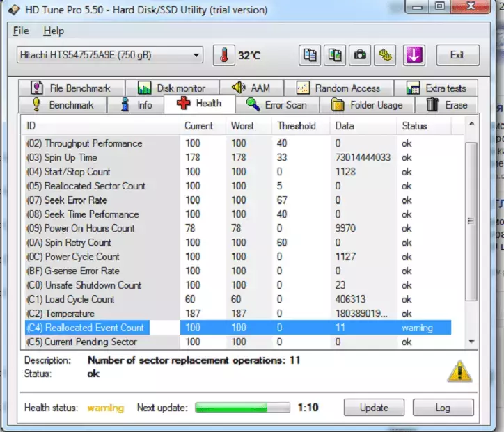Switch to the Info tab
Viewport: 504px width, 432px height.
tap(135, 105)
